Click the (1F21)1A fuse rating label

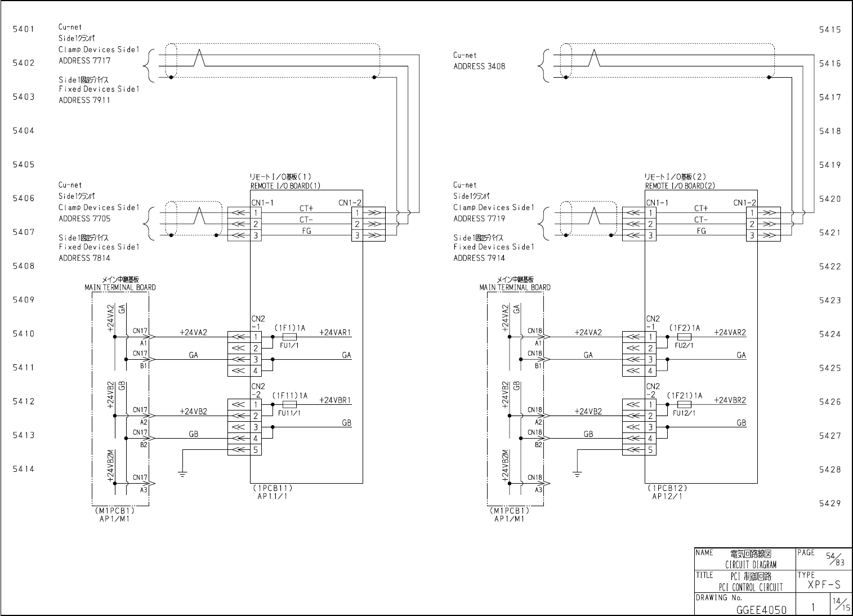point(685,396)
